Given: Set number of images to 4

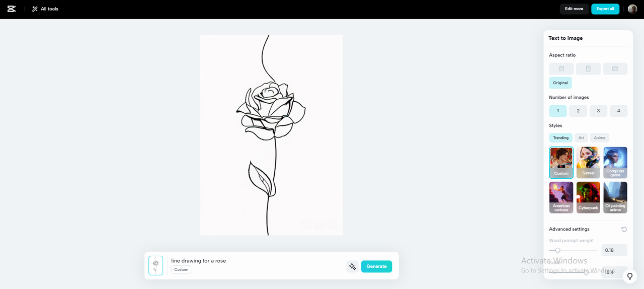Looking at the screenshot, I should (618, 111).
